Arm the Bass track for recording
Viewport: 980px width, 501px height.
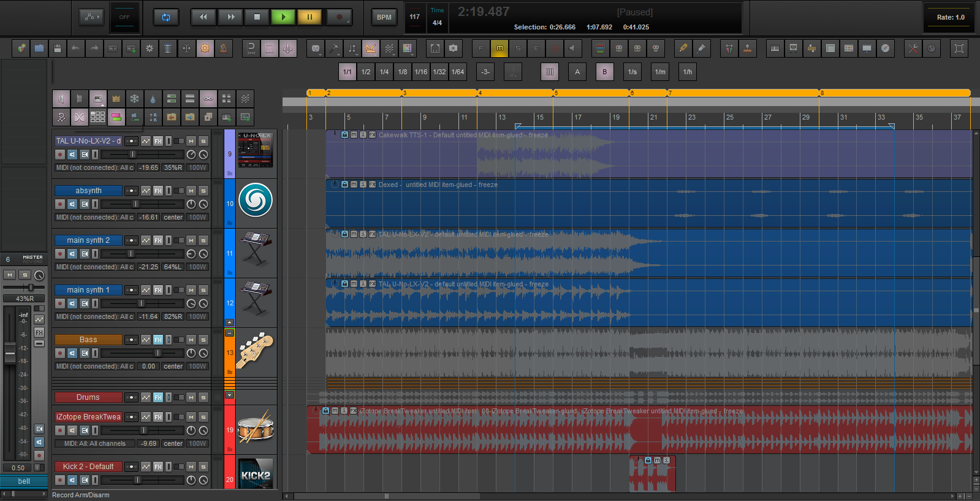60,353
